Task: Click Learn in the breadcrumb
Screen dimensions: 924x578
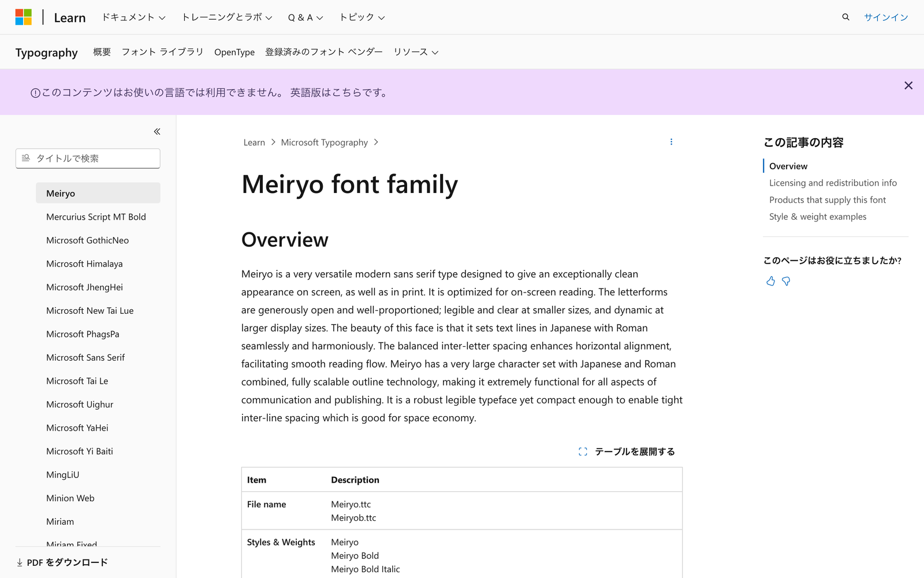Action: (254, 142)
